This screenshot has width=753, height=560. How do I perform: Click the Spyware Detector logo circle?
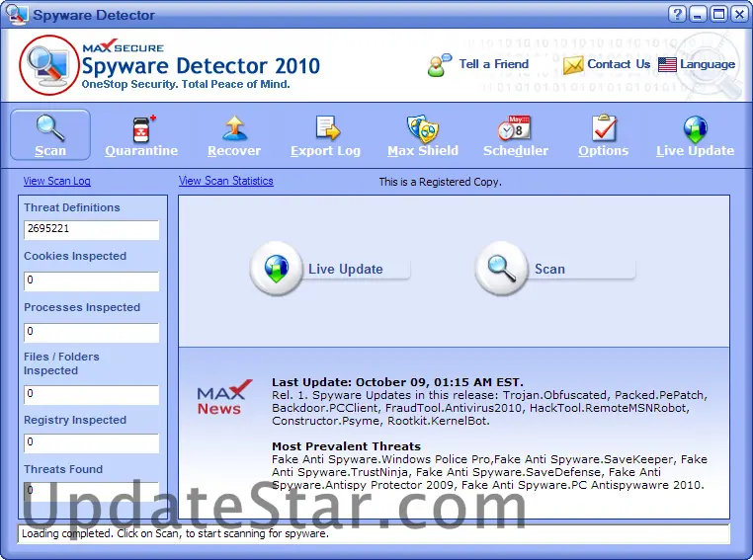(x=48, y=65)
